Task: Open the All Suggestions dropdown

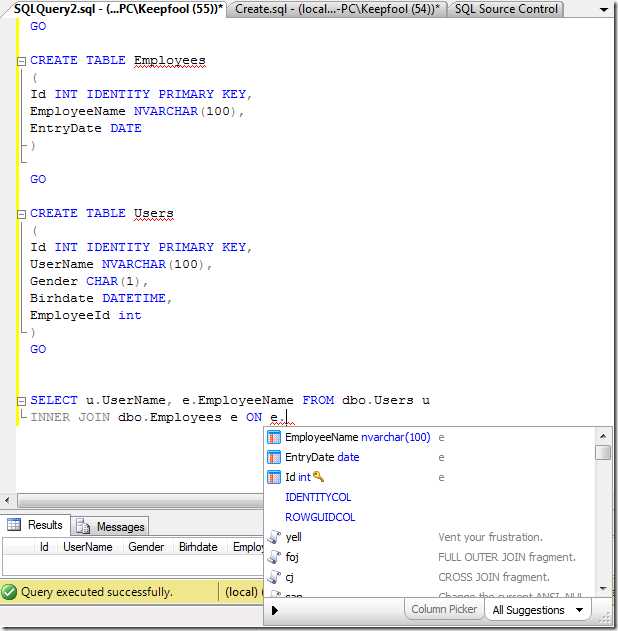Action: click(538, 610)
